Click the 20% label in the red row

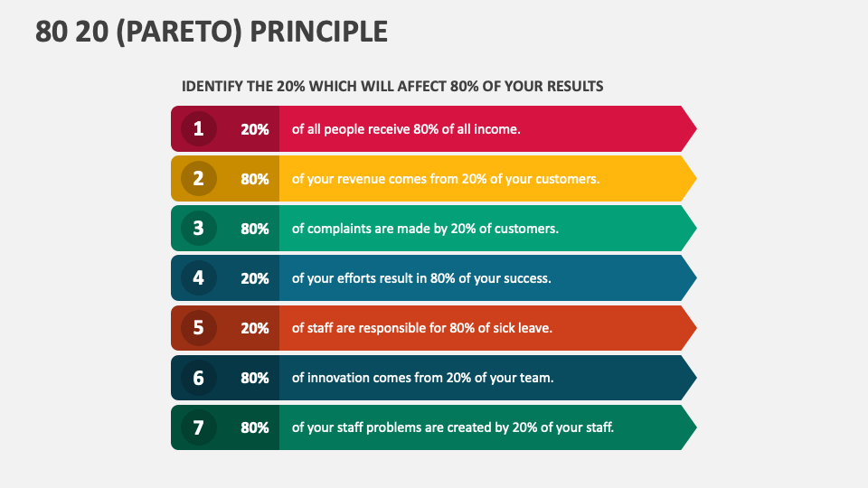255,129
